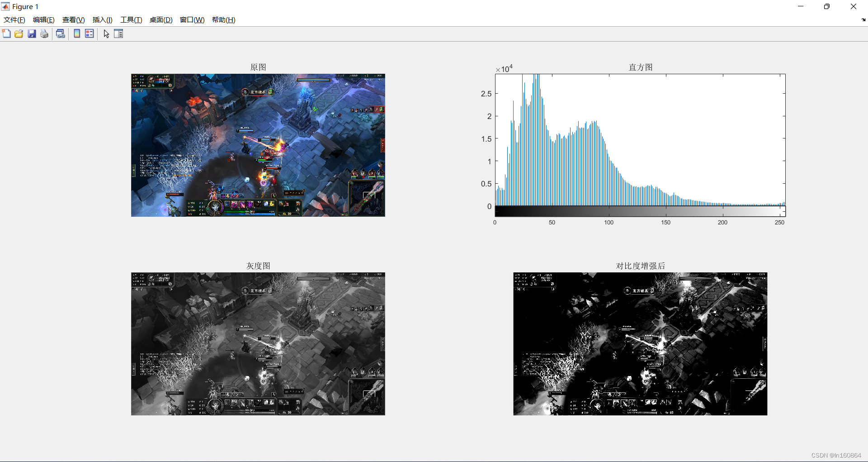Click the New Figure toolbar icon
868x462 pixels.
(6, 33)
